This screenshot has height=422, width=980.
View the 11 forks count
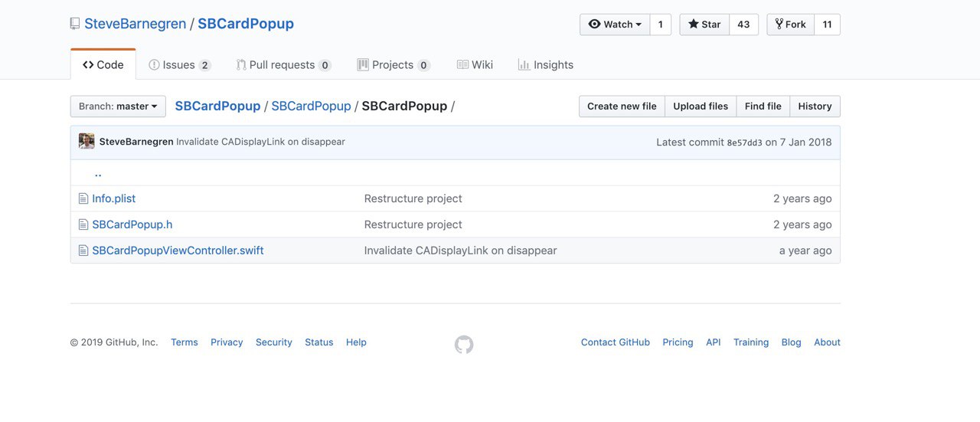pos(827,25)
